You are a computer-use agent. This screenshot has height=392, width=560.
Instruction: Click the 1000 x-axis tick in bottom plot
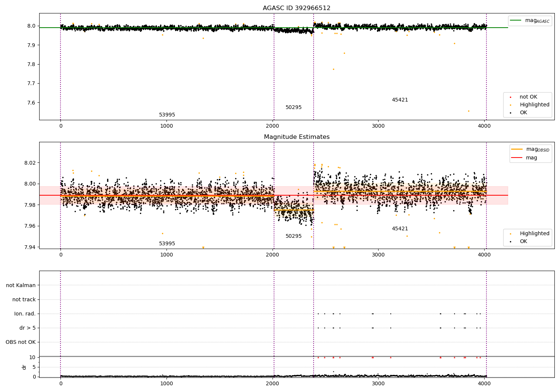(x=167, y=384)
